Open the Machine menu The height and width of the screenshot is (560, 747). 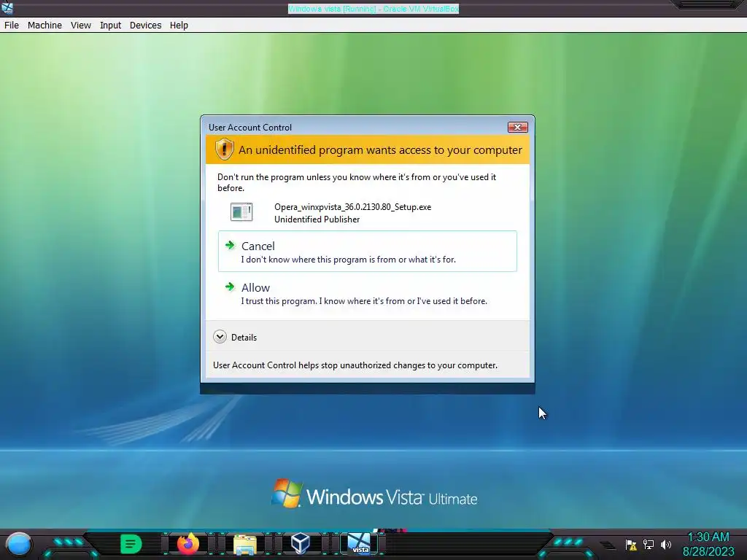pos(44,26)
